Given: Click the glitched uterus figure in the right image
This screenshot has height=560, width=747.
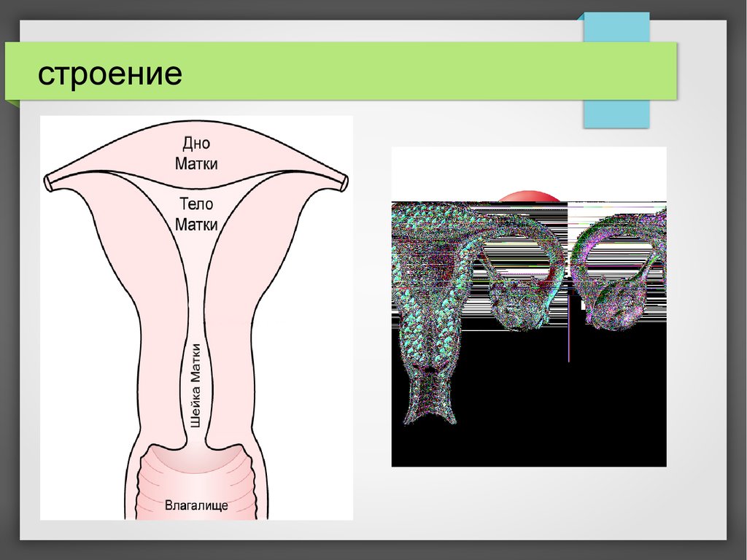Looking at the screenshot, I should [x=430, y=292].
